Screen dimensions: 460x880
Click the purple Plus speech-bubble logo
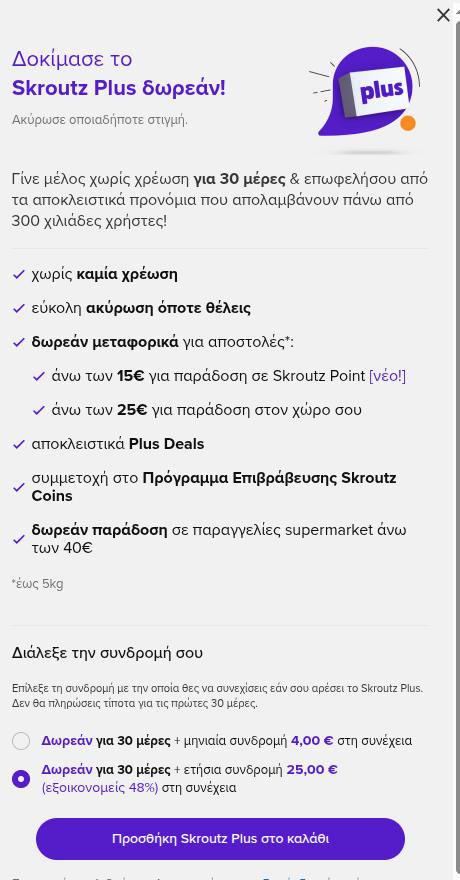click(365, 93)
